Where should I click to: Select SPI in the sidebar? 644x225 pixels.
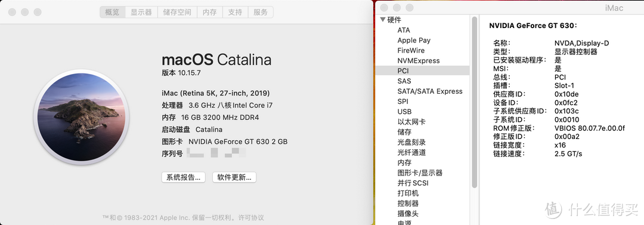click(x=403, y=101)
